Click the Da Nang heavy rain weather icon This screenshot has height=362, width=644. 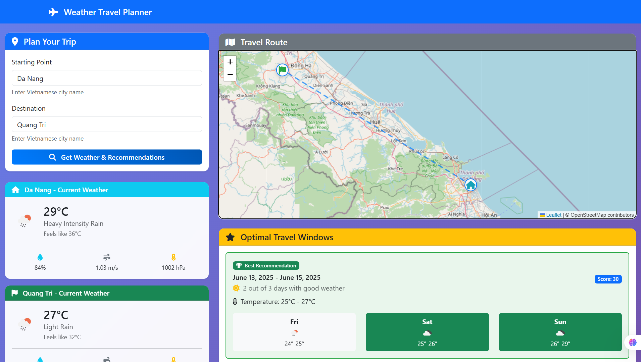(x=24, y=221)
